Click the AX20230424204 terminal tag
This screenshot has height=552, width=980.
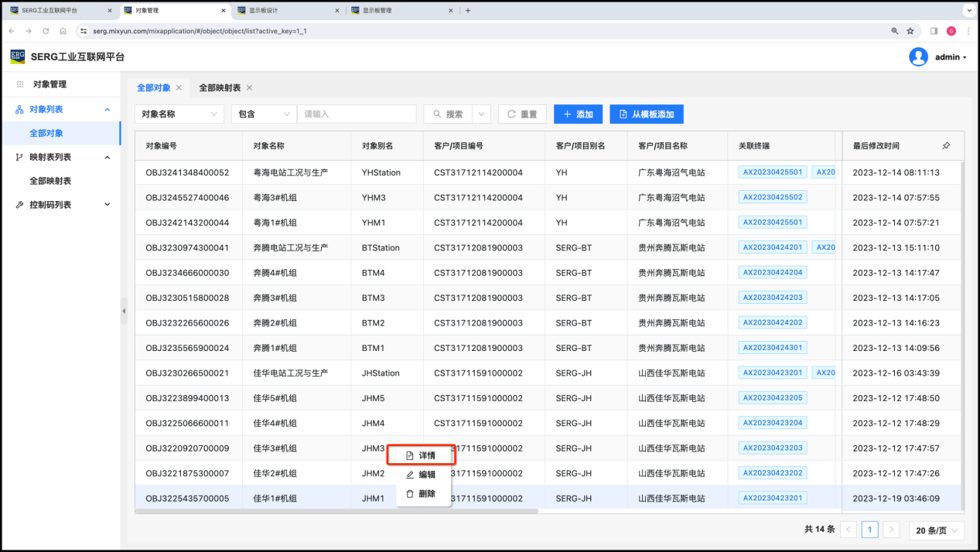pos(773,273)
